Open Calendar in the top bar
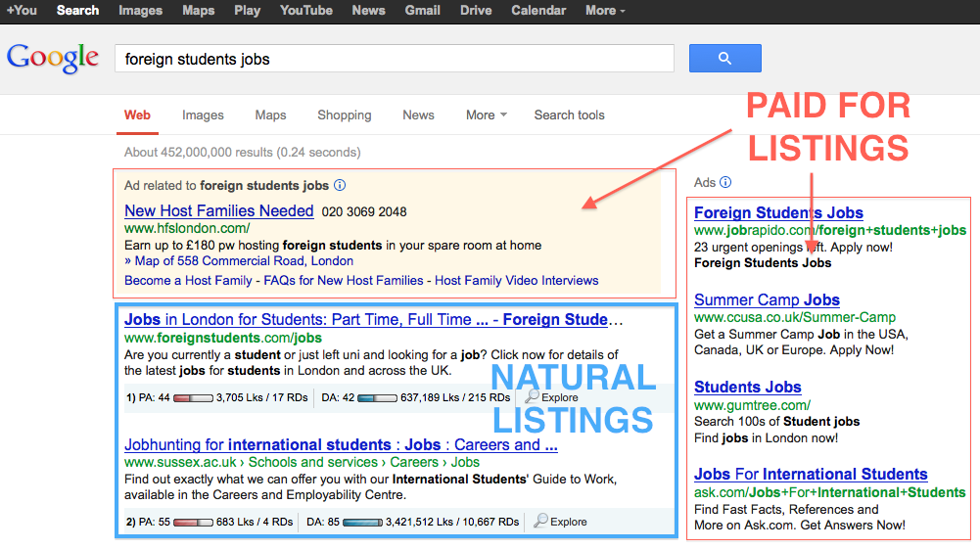The image size is (980, 550). [x=538, y=11]
